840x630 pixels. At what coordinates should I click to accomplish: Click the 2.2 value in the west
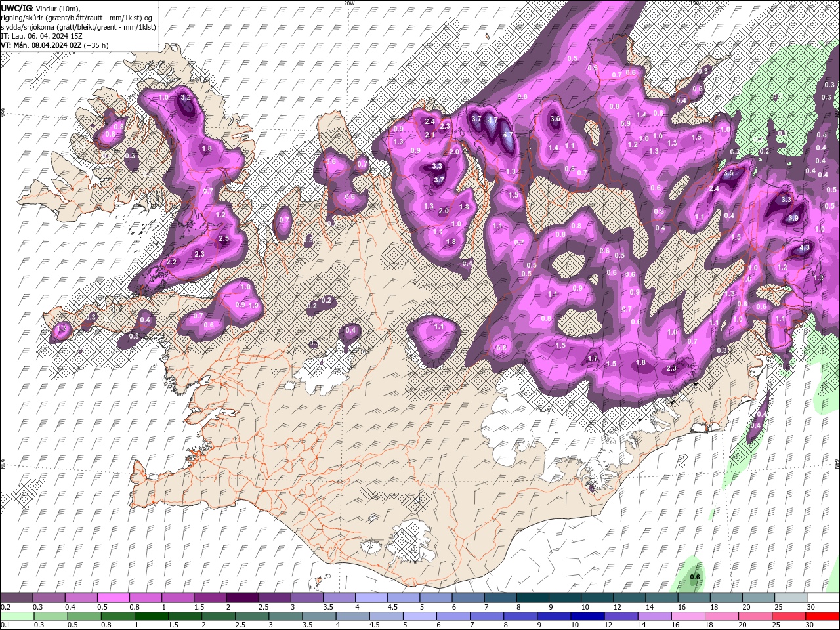tap(173, 262)
